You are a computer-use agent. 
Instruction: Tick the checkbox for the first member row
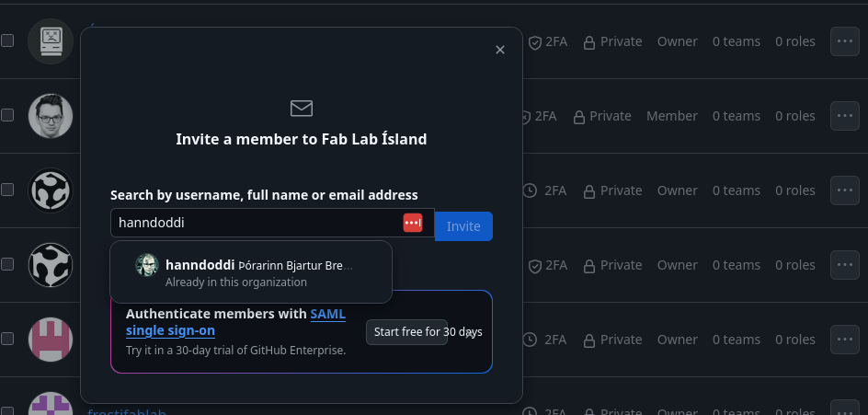(x=7, y=40)
